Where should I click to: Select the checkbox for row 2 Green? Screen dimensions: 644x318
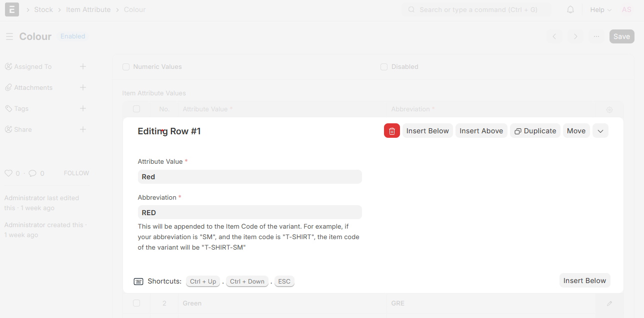point(136,303)
